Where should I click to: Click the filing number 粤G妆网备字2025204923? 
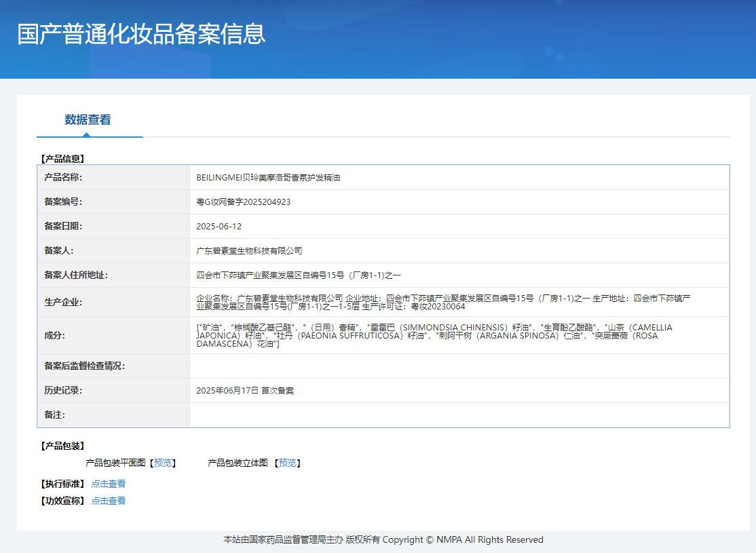[x=244, y=202]
